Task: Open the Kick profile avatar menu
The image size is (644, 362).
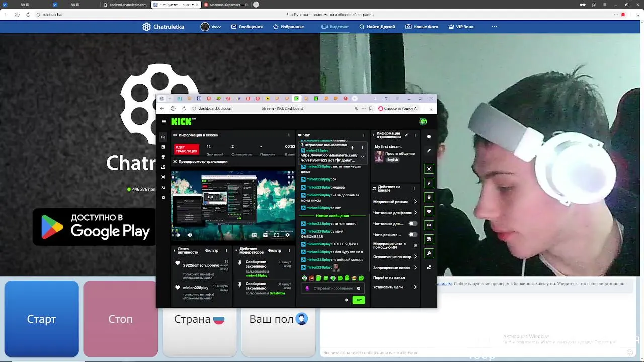Action: click(x=423, y=121)
